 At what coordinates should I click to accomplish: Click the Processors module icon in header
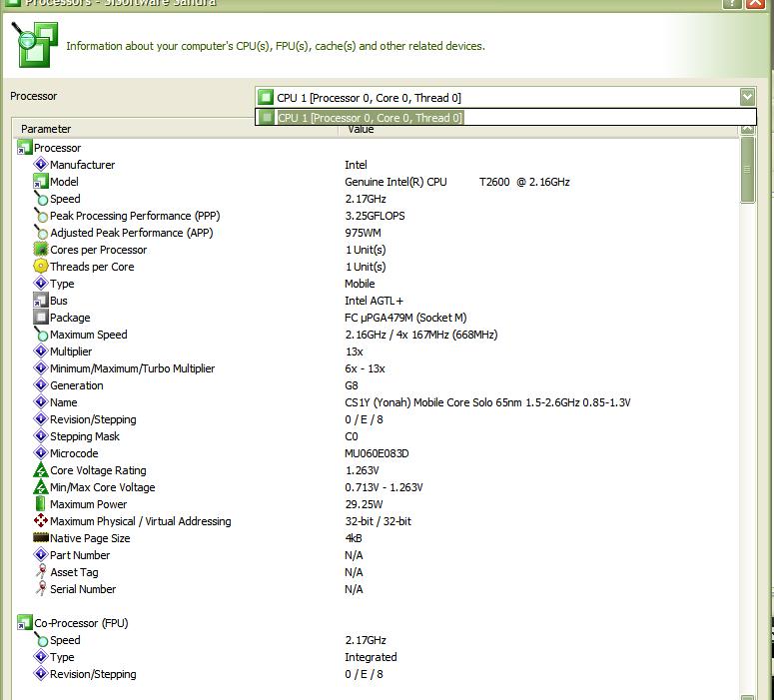(35, 44)
